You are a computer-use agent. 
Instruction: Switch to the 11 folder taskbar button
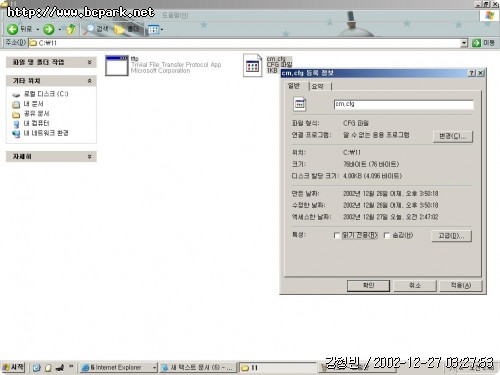[277, 368]
